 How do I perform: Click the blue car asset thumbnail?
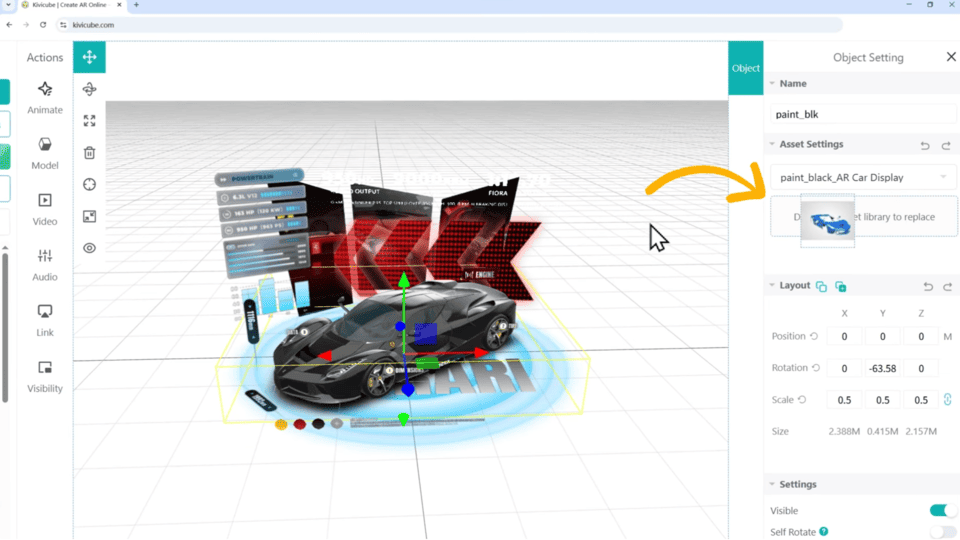point(828,223)
